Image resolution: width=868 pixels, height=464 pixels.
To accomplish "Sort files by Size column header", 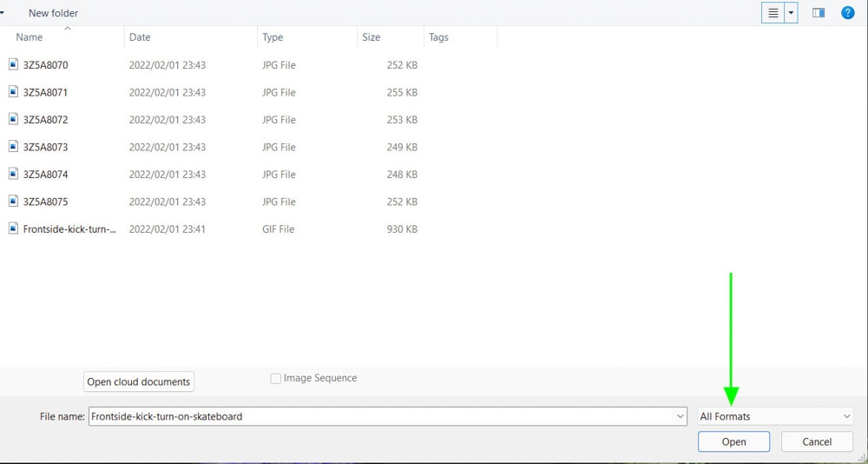I will [x=371, y=37].
